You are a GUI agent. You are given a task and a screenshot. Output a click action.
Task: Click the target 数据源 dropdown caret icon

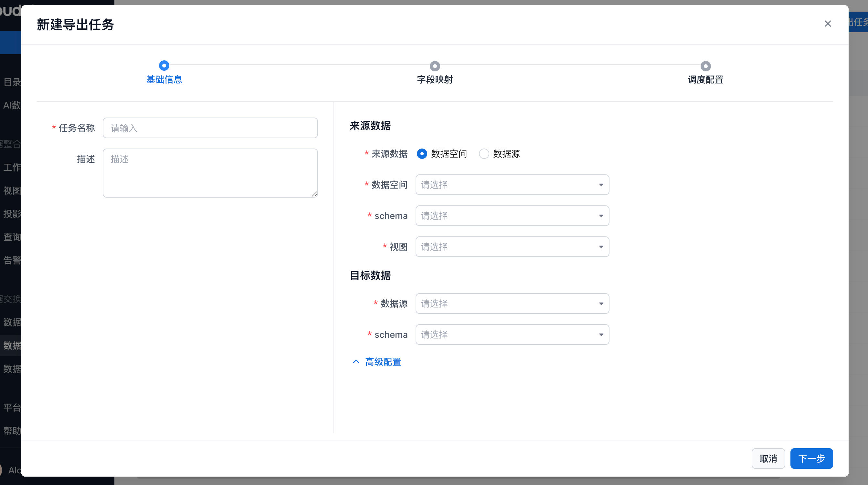pyautogui.click(x=601, y=304)
